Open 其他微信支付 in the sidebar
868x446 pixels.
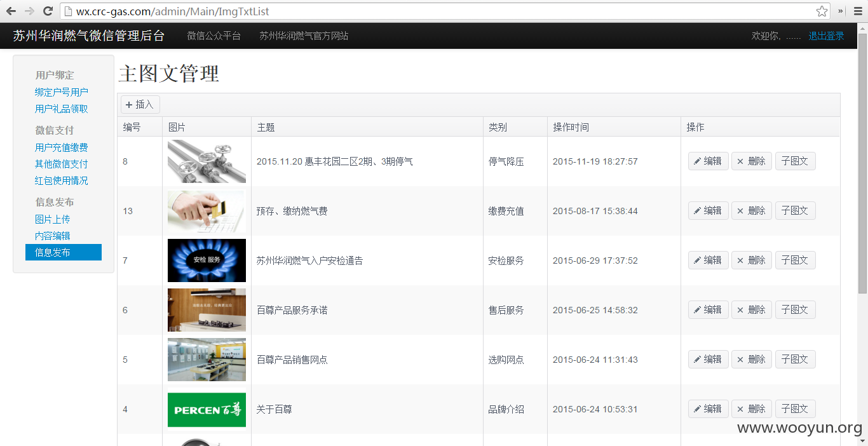pyautogui.click(x=62, y=164)
